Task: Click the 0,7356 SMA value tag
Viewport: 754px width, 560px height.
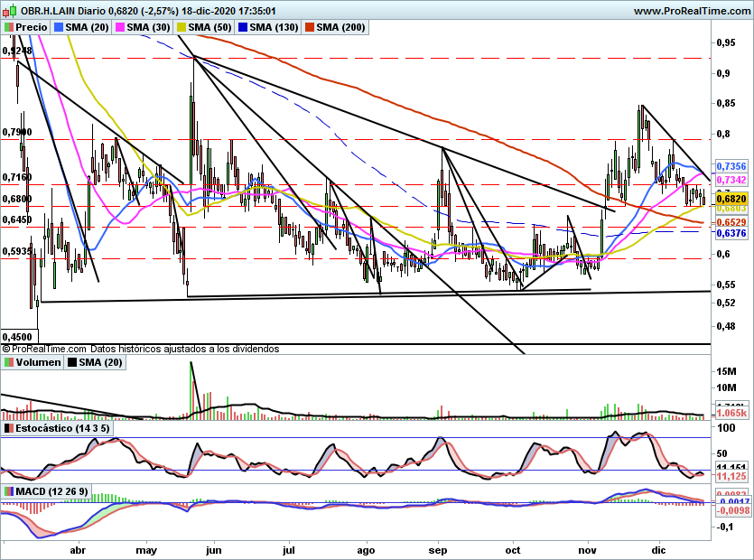Action: click(x=731, y=166)
